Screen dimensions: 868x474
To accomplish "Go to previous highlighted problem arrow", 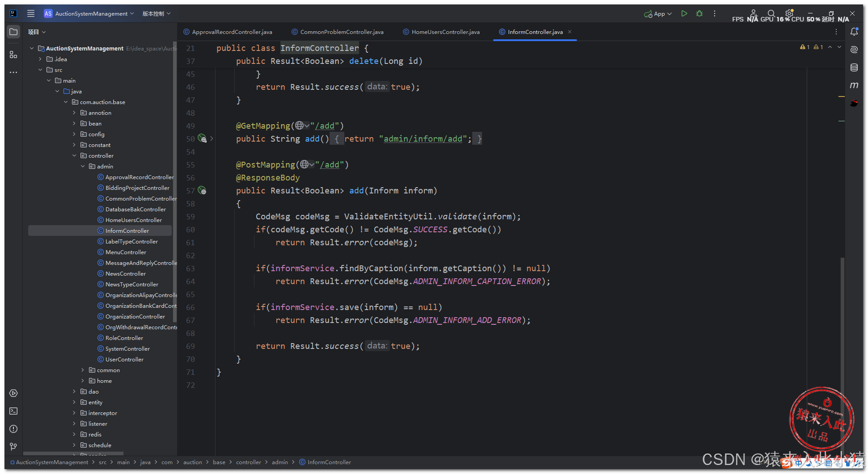I will pyautogui.click(x=830, y=47).
